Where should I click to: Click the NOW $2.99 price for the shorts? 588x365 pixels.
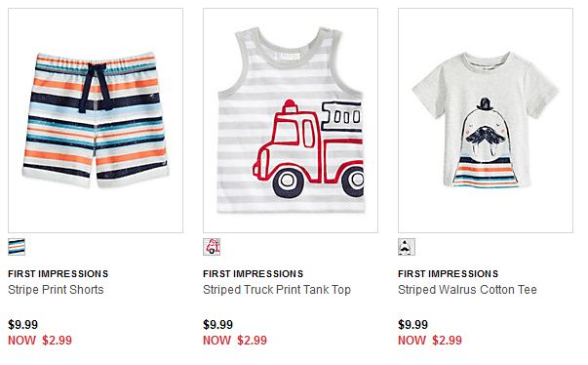[40, 341]
